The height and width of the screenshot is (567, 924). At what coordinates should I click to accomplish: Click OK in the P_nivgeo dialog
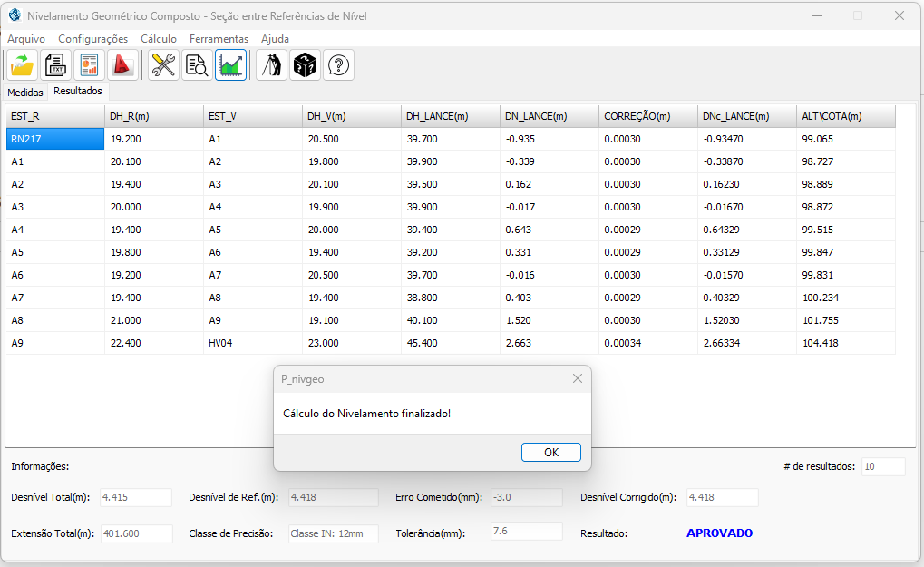[x=551, y=452]
